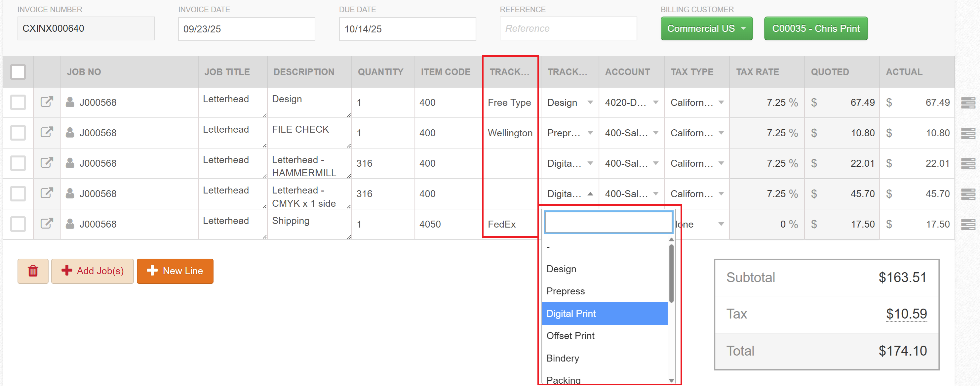Open job link icon in FILE CHECK row

tap(47, 132)
